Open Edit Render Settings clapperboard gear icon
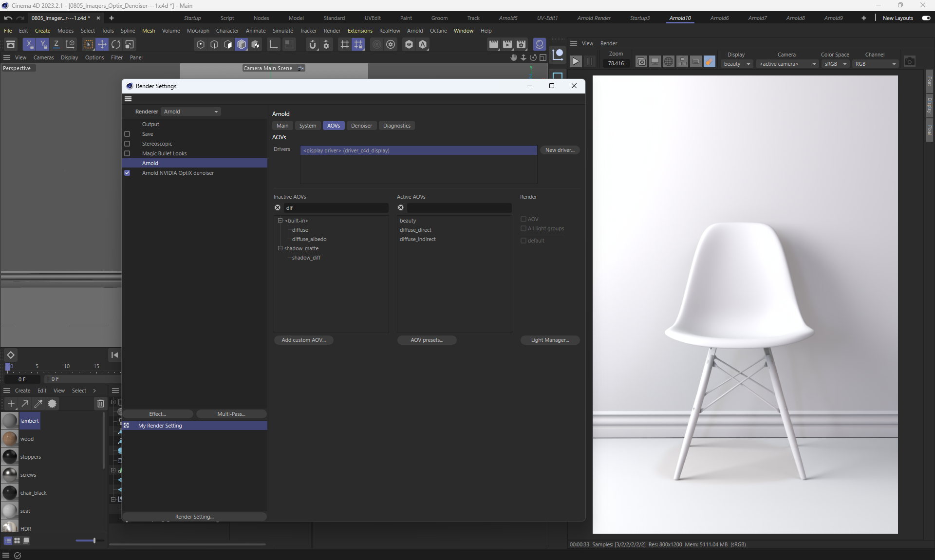Viewport: 935px width, 560px height. (521, 44)
